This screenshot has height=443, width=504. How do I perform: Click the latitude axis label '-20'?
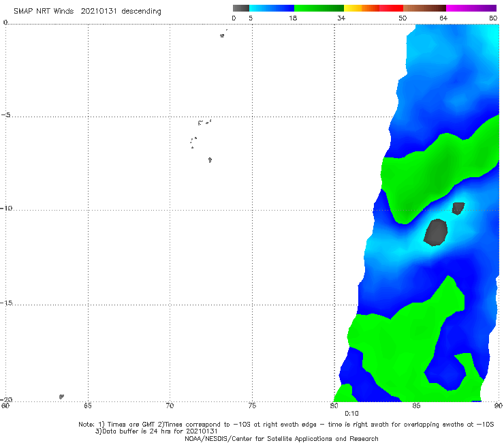[x=6, y=399]
